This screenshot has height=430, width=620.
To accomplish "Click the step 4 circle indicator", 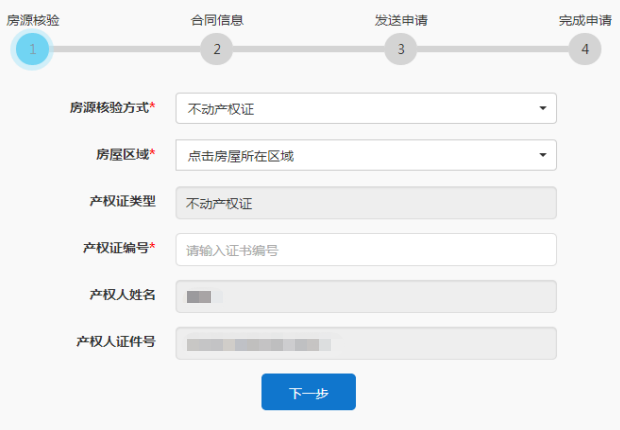I will [585, 48].
